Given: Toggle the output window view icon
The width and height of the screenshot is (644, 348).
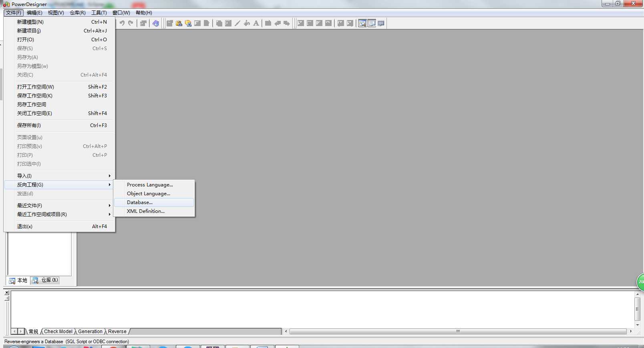Looking at the screenshot, I should [372, 23].
